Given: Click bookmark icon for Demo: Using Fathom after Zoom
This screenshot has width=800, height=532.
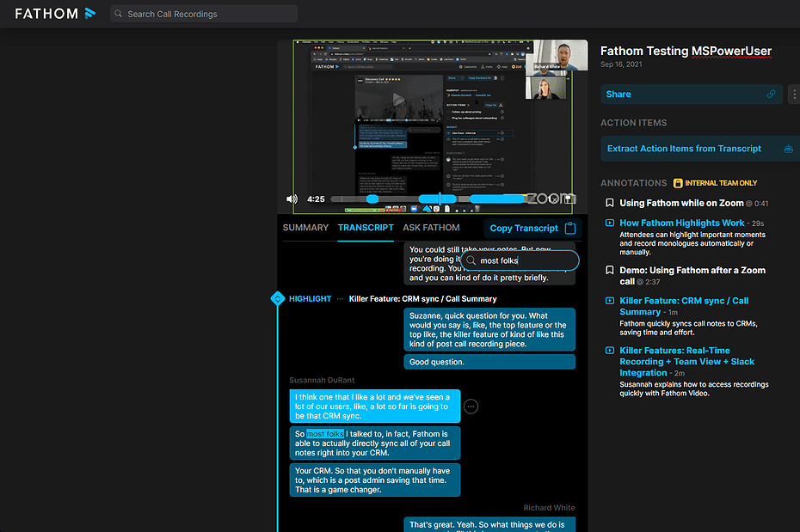Looking at the screenshot, I should pyautogui.click(x=609, y=270).
